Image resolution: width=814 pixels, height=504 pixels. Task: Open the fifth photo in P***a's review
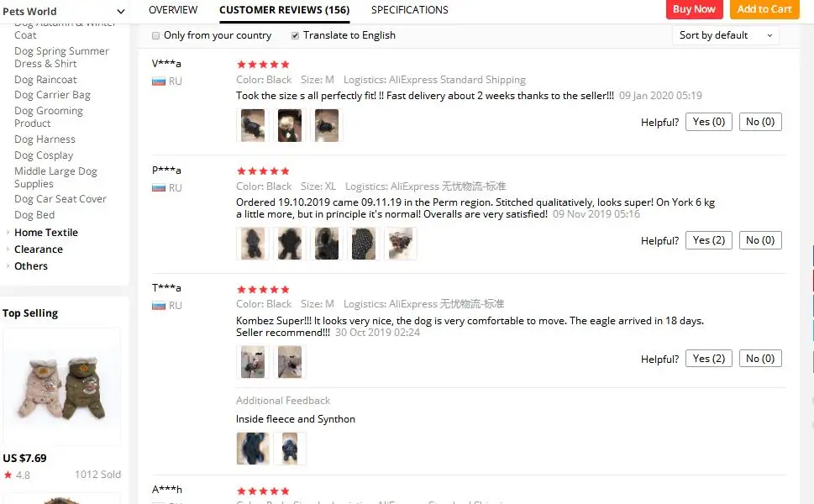[400, 244]
